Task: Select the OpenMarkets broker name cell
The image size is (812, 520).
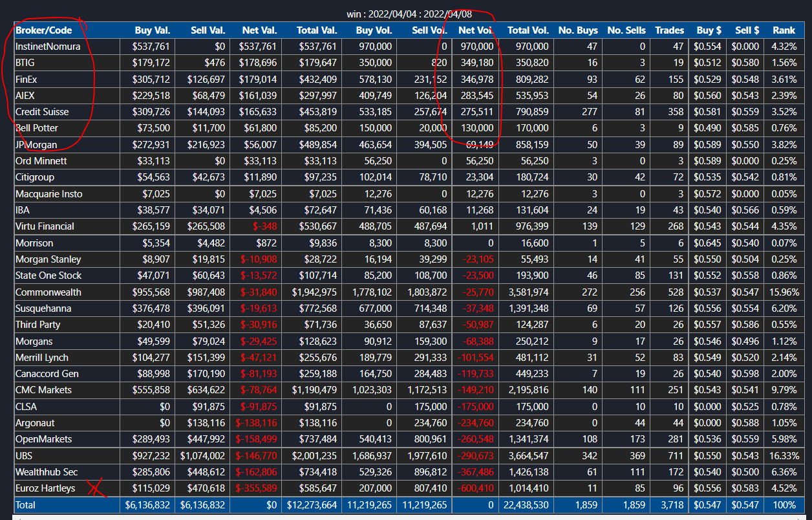Action: (44, 439)
